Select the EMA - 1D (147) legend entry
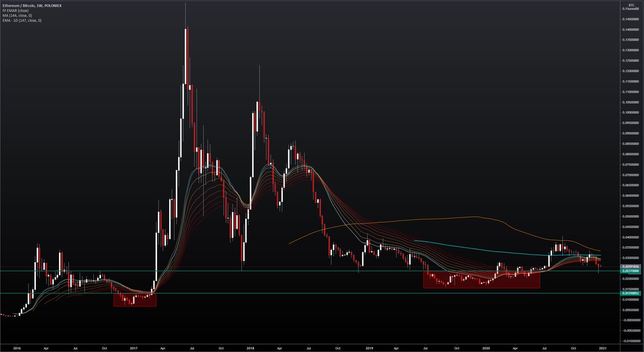This screenshot has width=644, height=352. coord(21,20)
